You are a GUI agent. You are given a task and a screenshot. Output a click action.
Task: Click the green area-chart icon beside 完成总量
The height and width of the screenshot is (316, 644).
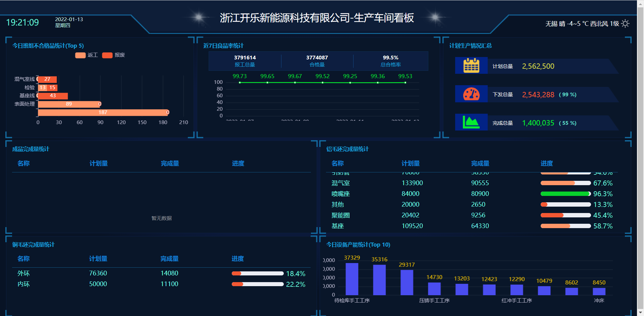point(471,122)
